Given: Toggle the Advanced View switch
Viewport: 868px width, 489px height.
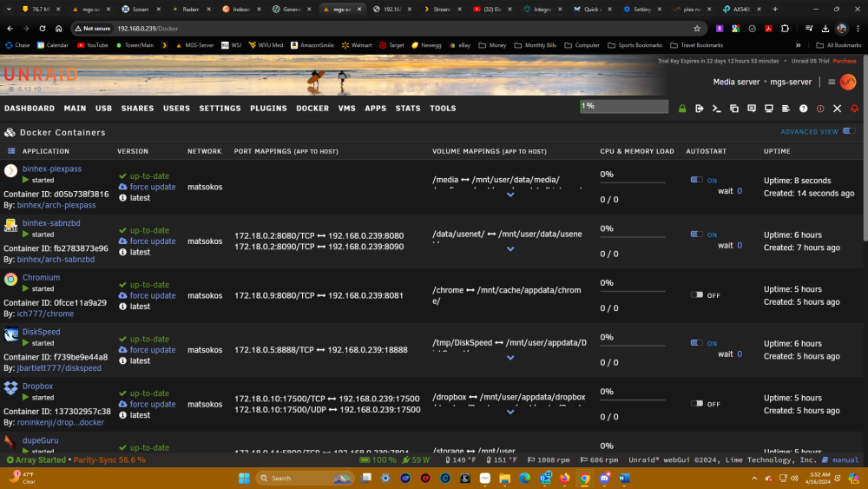Looking at the screenshot, I should pos(849,131).
